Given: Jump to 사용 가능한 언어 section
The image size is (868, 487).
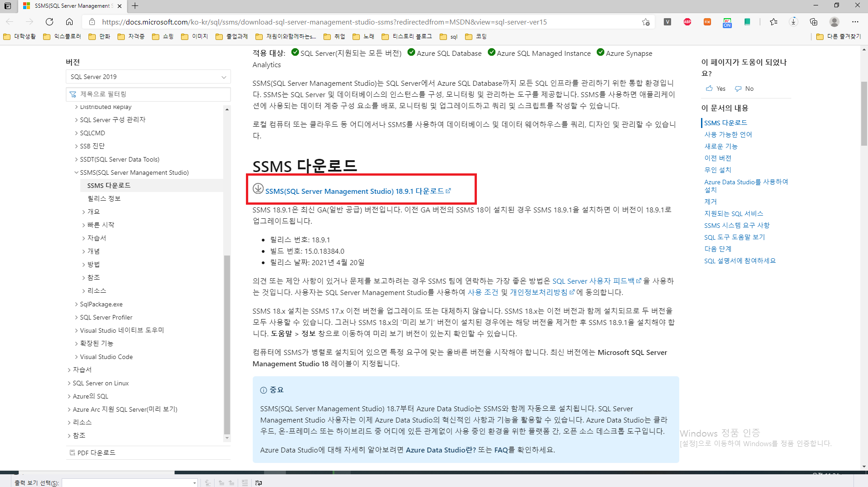Looking at the screenshot, I should [728, 134].
